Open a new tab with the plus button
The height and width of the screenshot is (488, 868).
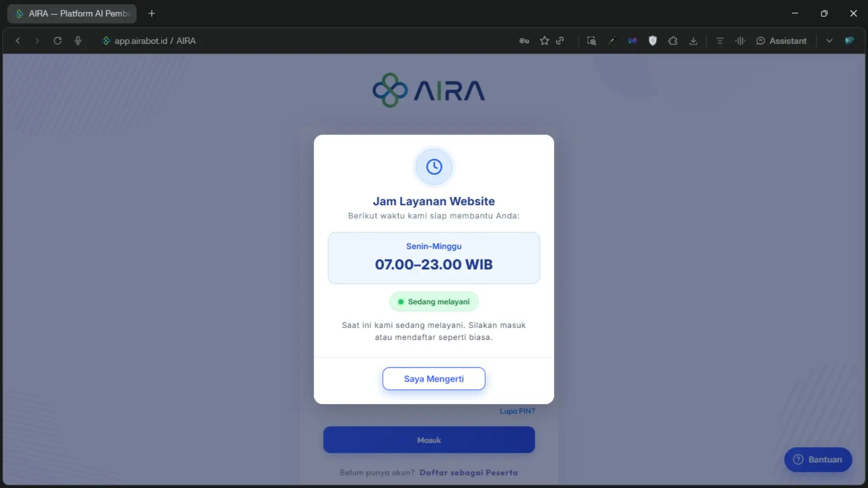[x=152, y=14]
